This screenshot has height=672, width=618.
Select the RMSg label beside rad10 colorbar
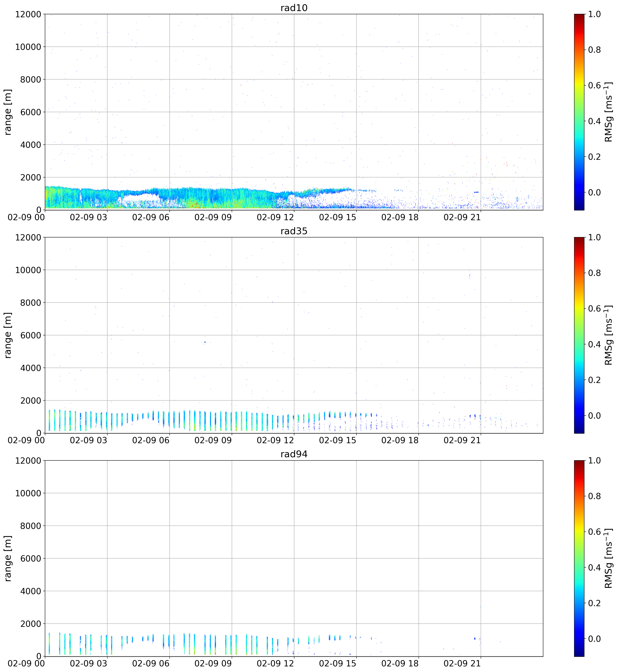[x=609, y=112]
